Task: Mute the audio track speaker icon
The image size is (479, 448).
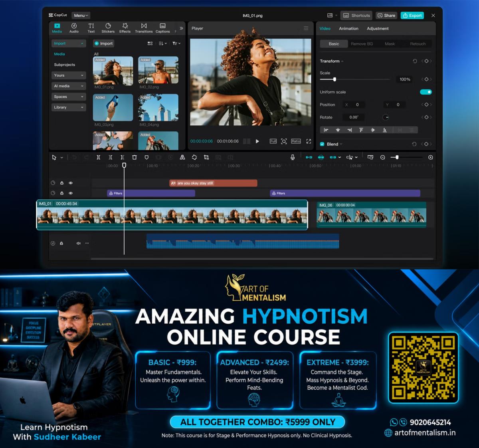Action: tap(78, 243)
